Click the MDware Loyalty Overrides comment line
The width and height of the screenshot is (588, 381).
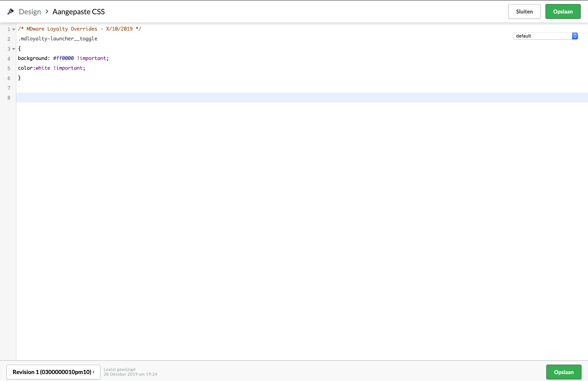pyautogui.click(x=80, y=29)
